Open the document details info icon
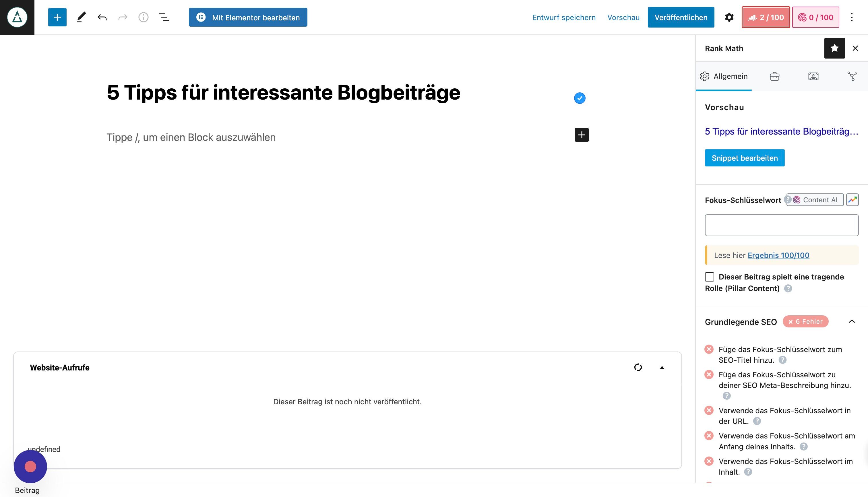 point(144,17)
